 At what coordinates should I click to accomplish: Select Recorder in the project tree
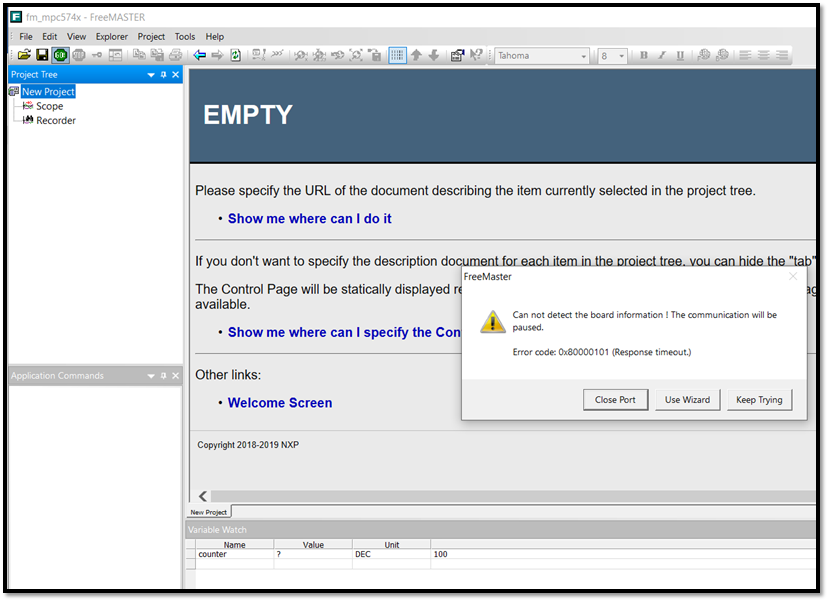point(56,121)
